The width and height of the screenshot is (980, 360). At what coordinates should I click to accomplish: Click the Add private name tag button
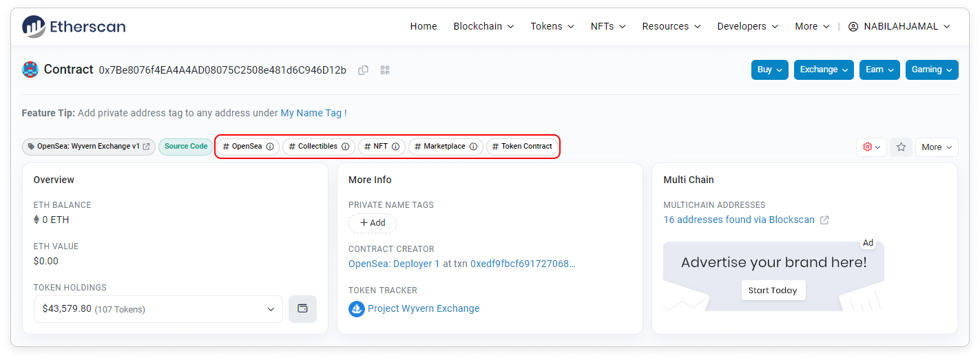[x=373, y=223]
